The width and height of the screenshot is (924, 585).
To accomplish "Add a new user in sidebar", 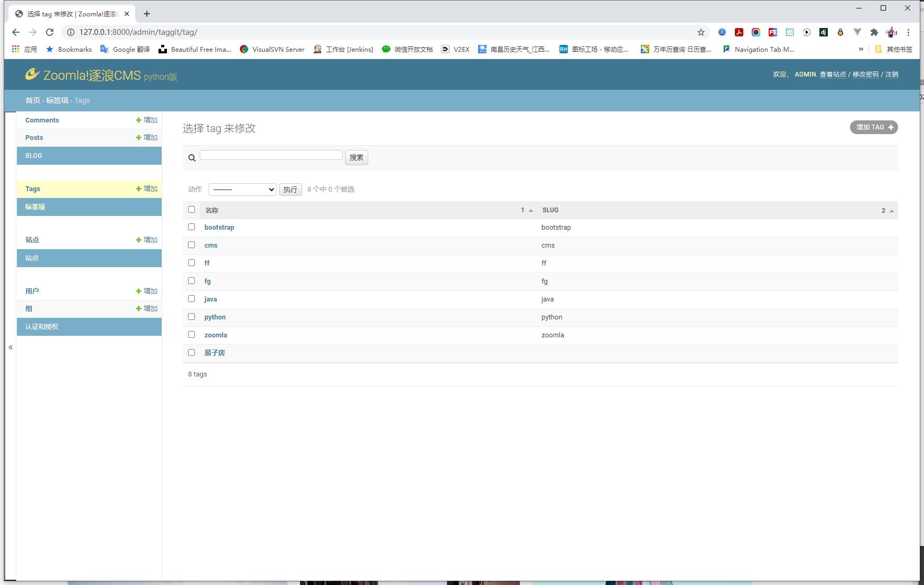I will pos(147,291).
